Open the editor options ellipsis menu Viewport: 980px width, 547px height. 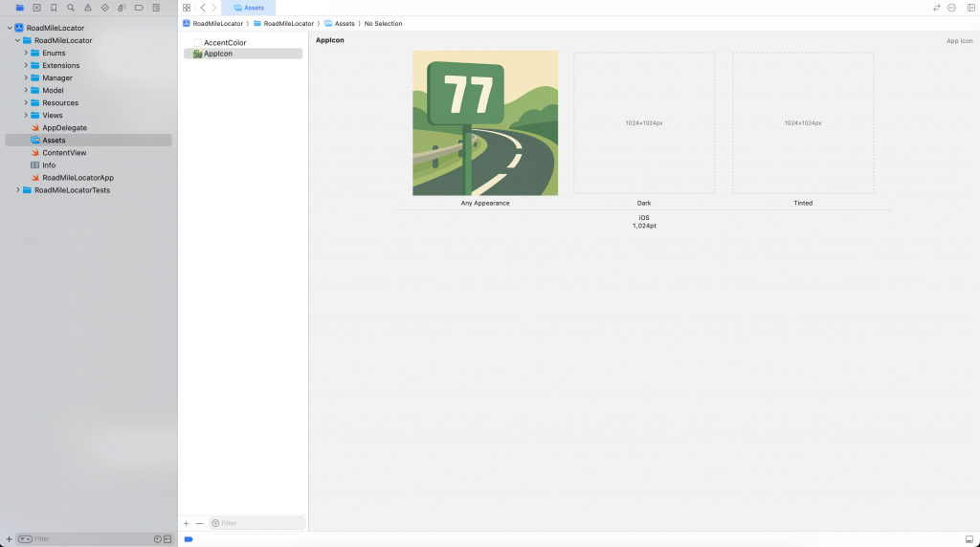(952, 8)
